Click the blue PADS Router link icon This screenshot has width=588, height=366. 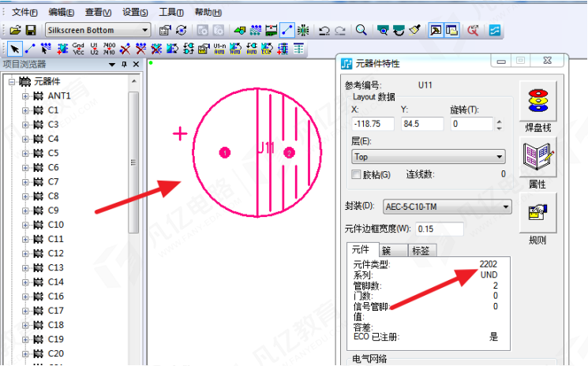(495, 30)
